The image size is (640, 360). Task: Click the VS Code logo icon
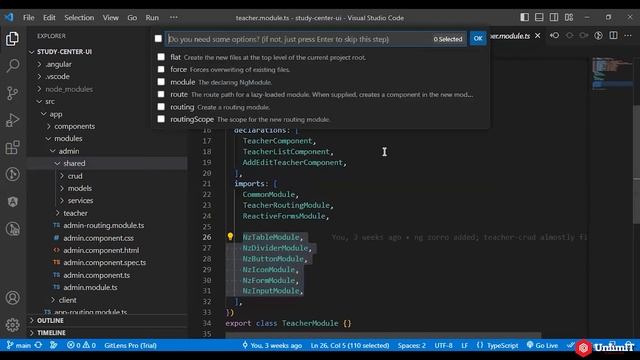[9, 18]
